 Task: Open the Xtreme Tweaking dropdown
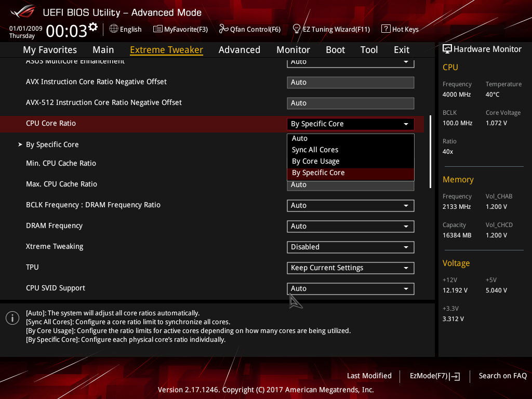pos(351,247)
